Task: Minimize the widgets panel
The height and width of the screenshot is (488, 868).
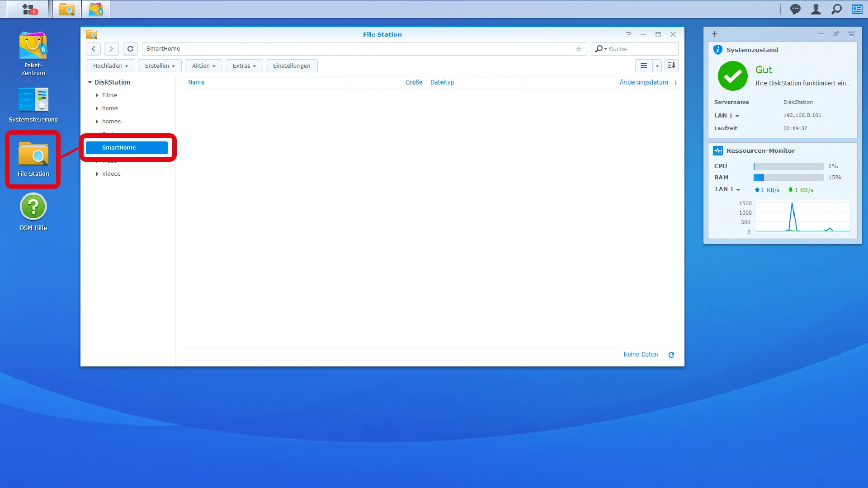Action: (x=821, y=34)
